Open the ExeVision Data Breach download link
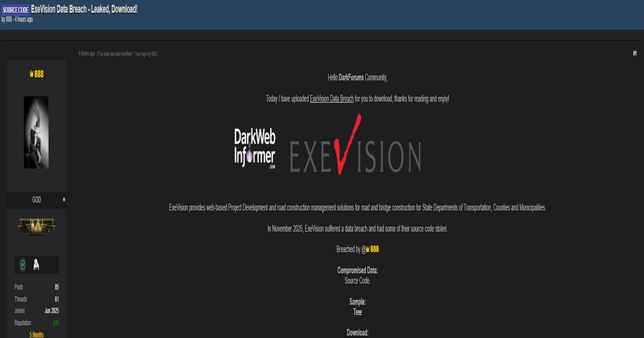Viewport: 644px width, 338px height. (x=331, y=99)
